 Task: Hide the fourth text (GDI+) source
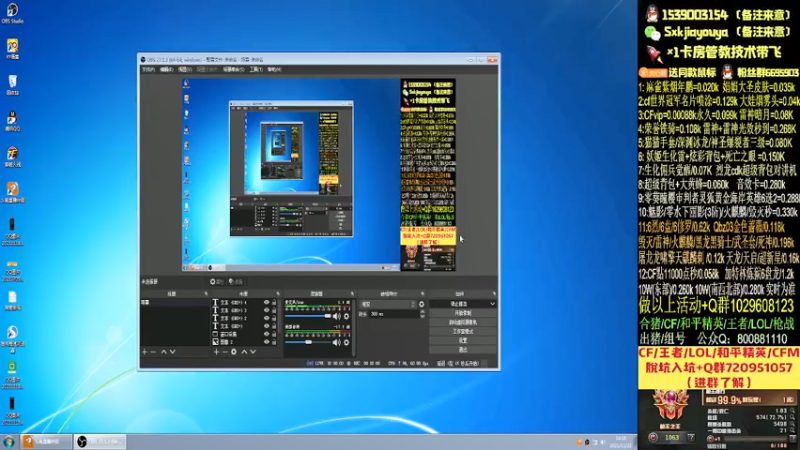click(266, 326)
